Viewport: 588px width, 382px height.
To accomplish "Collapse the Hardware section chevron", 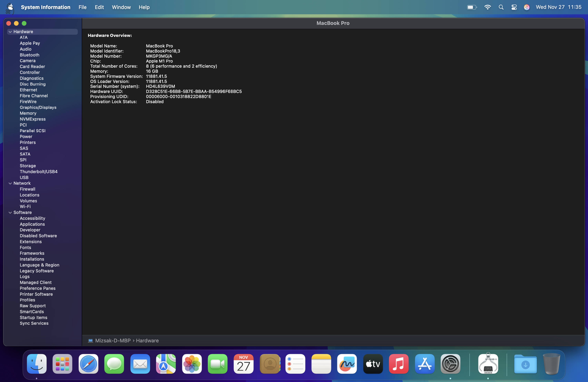I will coord(10,32).
